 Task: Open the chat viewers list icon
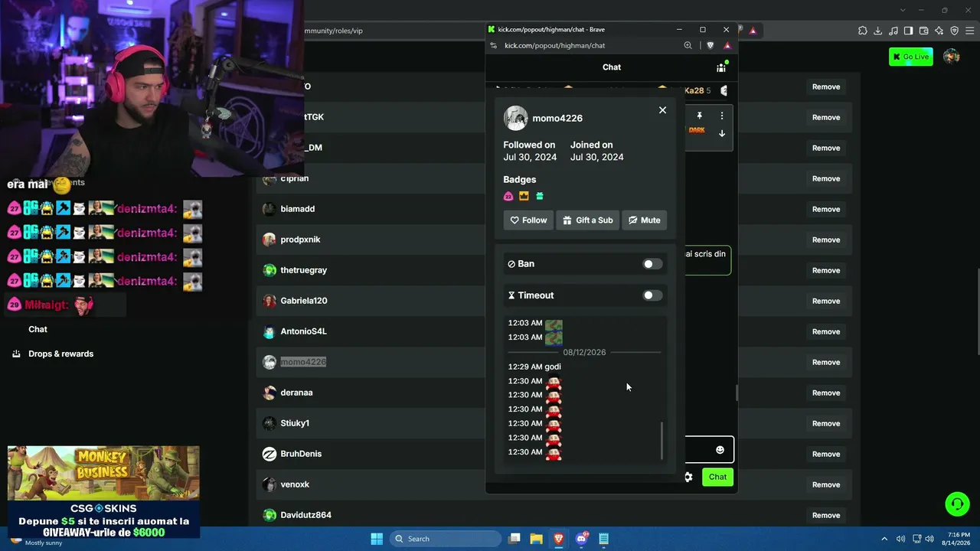(x=721, y=67)
